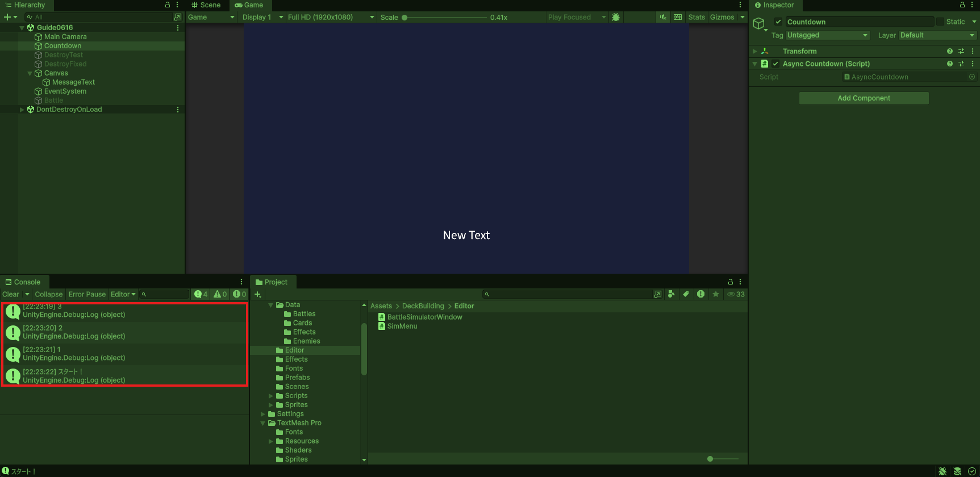The width and height of the screenshot is (980, 477).
Task: Toggle Console warning count filter
Action: point(220,294)
